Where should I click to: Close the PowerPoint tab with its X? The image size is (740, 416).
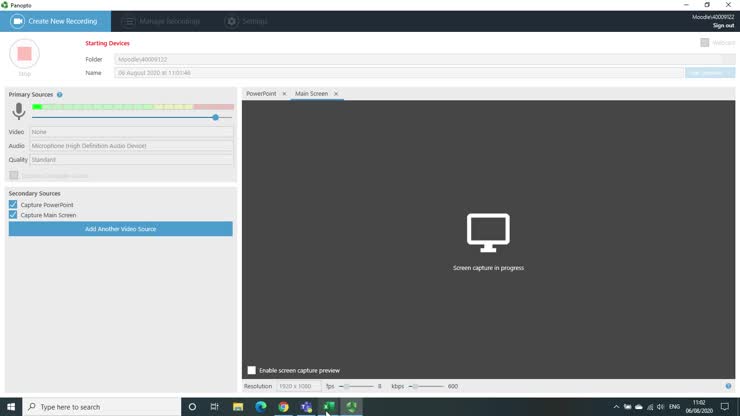284,94
